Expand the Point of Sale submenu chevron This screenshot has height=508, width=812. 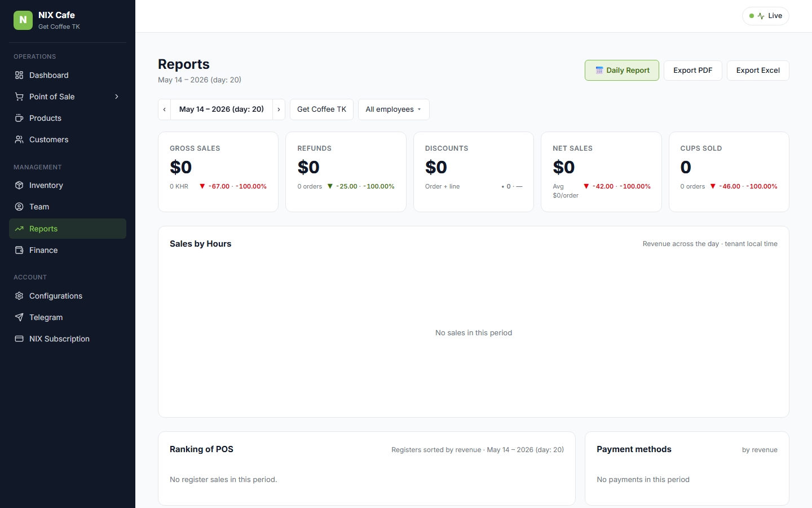point(117,97)
